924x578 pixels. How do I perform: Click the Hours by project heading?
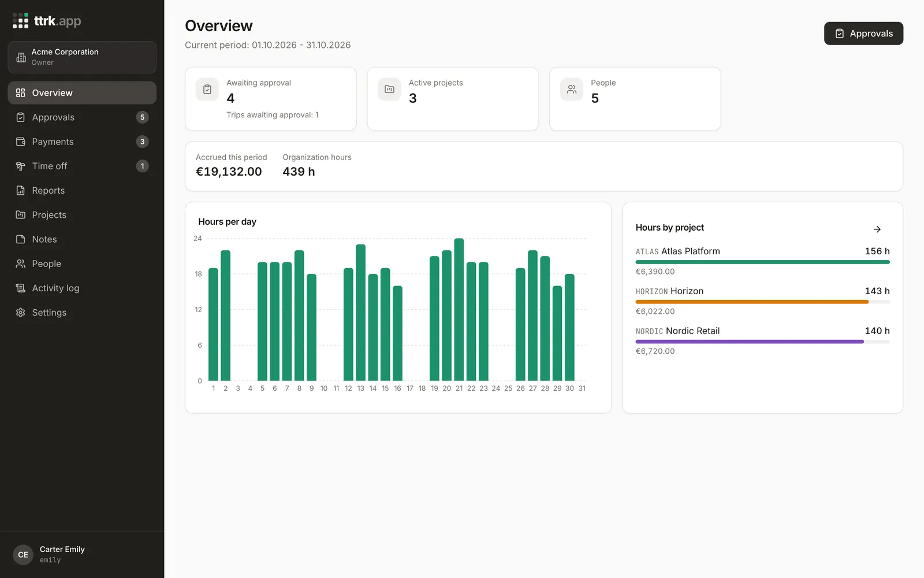(670, 228)
